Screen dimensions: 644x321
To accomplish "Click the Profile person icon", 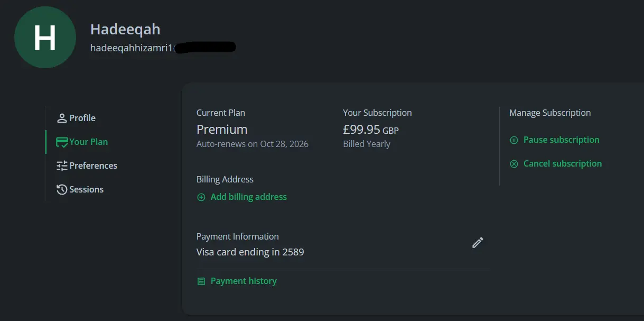I will [x=62, y=118].
